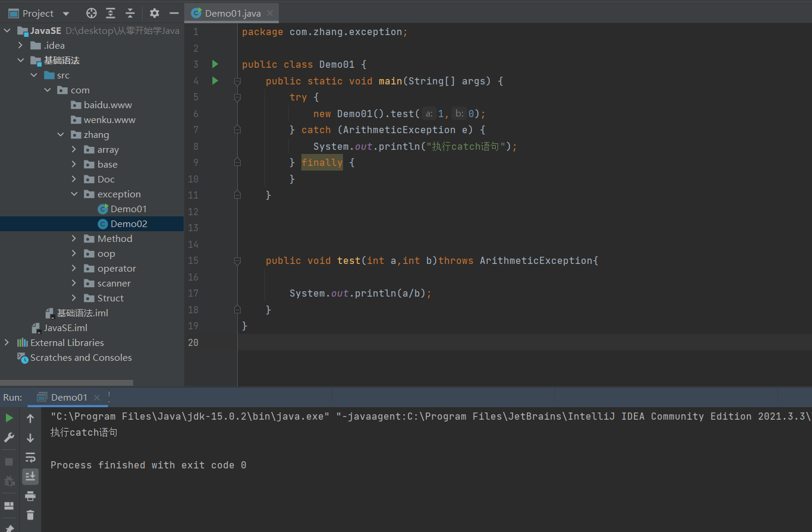This screenshot has width=812, height=532.
Task: Run class Demo01 from gutter arrow on line 3
Action: pos(215,64)
